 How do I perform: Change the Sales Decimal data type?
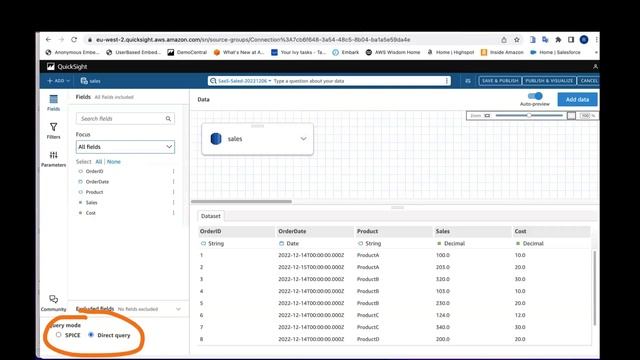pyautogui.click(x=451, y=243)
